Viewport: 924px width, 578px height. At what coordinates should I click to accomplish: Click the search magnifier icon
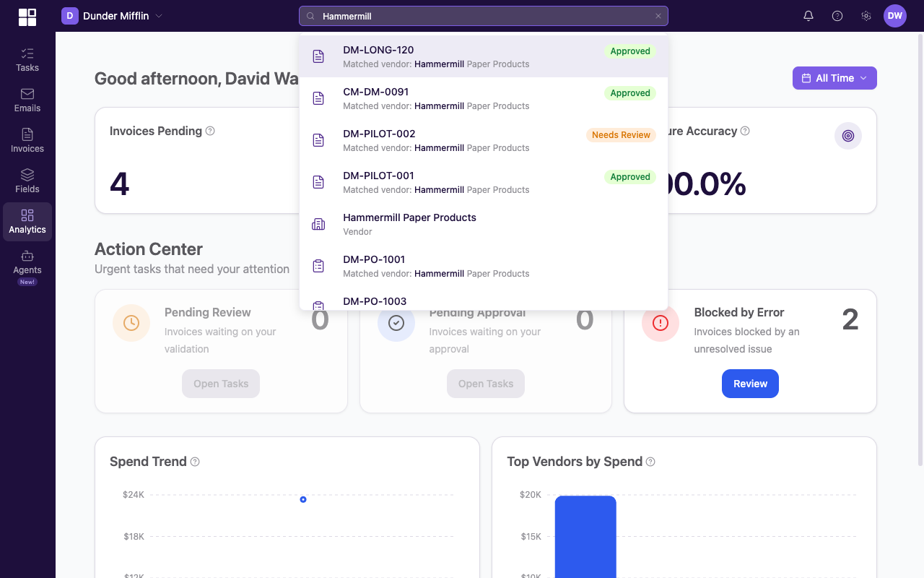(310, 16)
